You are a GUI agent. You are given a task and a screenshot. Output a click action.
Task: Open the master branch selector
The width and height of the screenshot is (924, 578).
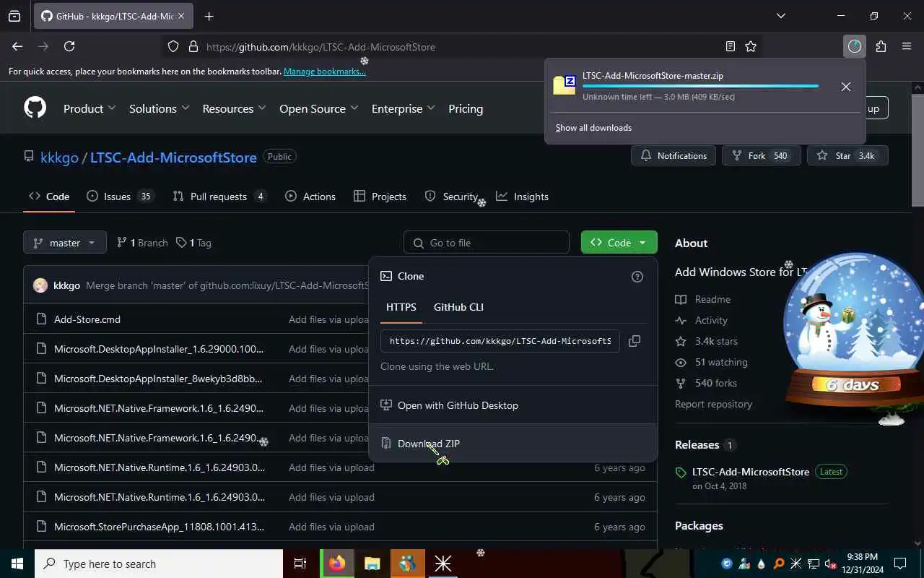(x=65, y=243)
